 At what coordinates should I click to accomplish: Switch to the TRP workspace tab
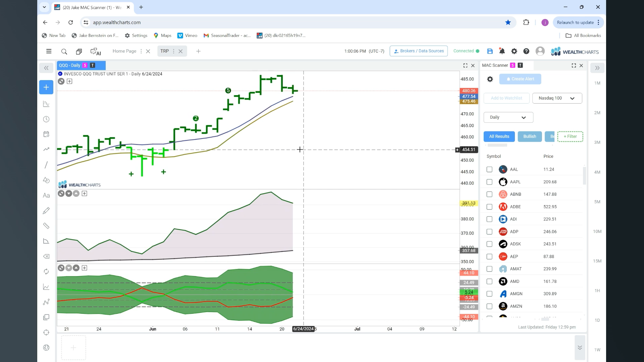(x=164, y=51)
